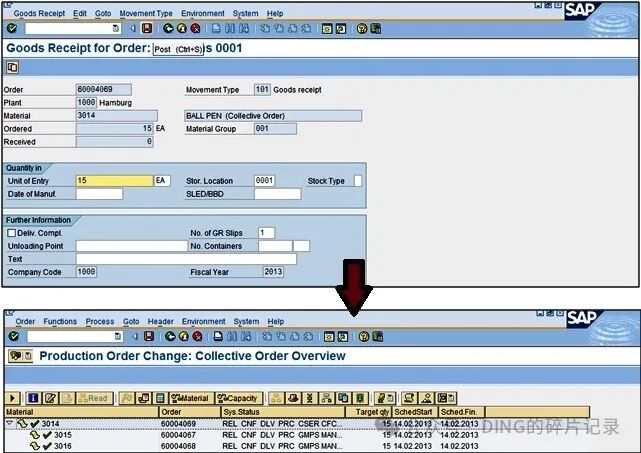Click the Target qty column header
This screenshot has width=641, height=453.
(x=368, y=412)
